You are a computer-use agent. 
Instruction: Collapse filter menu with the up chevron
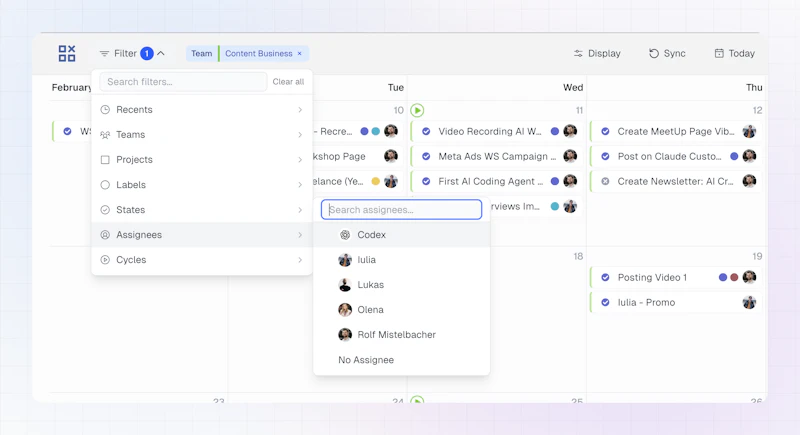point(161,53)
